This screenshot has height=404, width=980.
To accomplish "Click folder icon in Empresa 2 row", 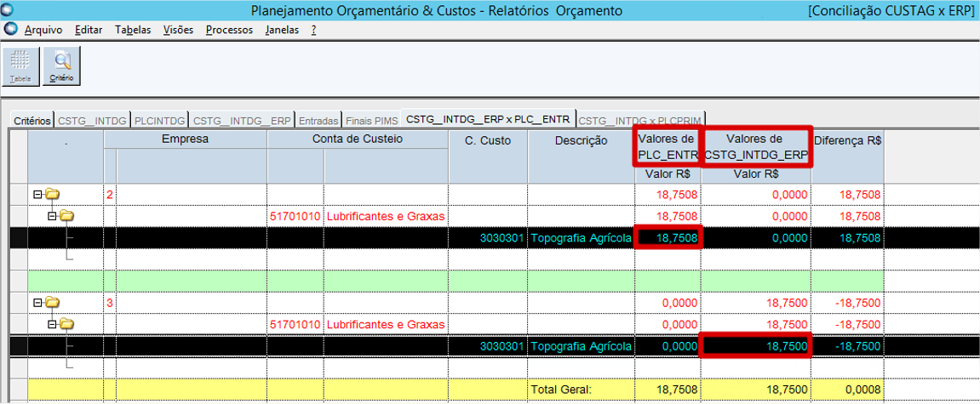I will tap(52, 195).
